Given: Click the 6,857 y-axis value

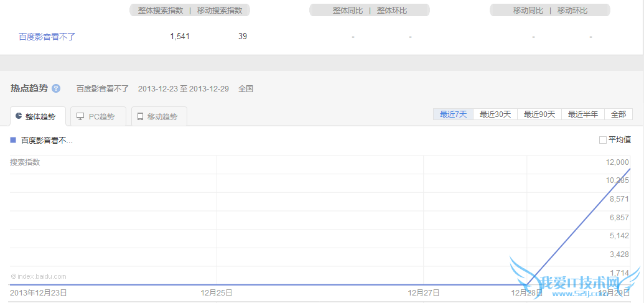Looking at the screenshot, I should (619, 218).
